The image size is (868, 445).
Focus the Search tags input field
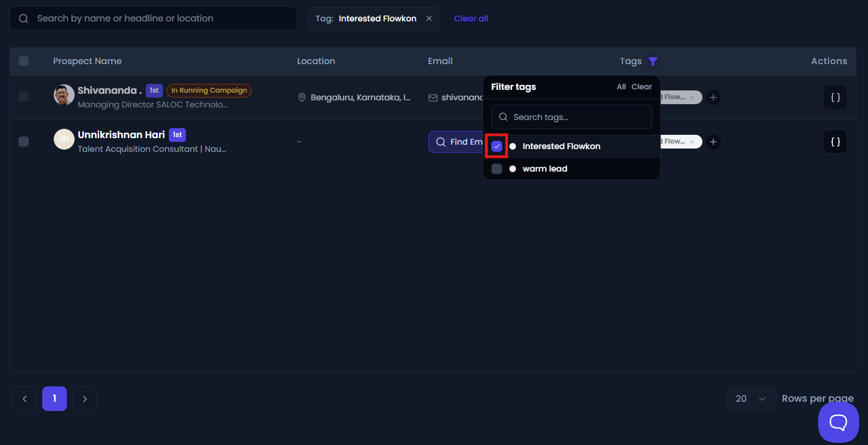click(571, 117)
